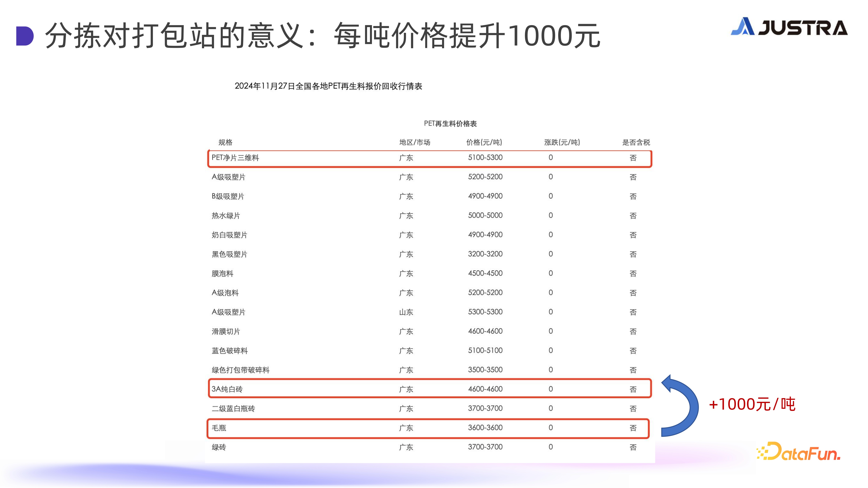Select the '绿色打包带破碎料' row label
Screen dimensions: 868x488
tap(241, 370)
